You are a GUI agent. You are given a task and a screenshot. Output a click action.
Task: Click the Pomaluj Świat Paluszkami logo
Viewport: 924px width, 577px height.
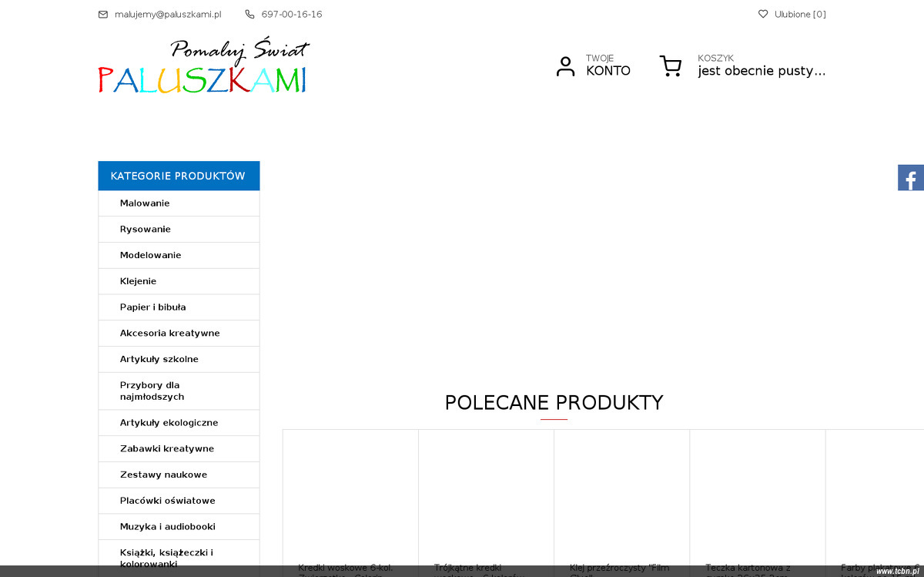(x=203, y=66)
